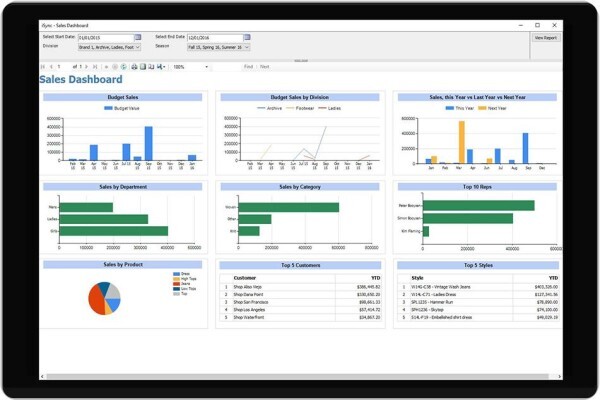The height and width of the screenshot is (400, 600).
Task: Go to previous report page
Action: tap(51, 67)
